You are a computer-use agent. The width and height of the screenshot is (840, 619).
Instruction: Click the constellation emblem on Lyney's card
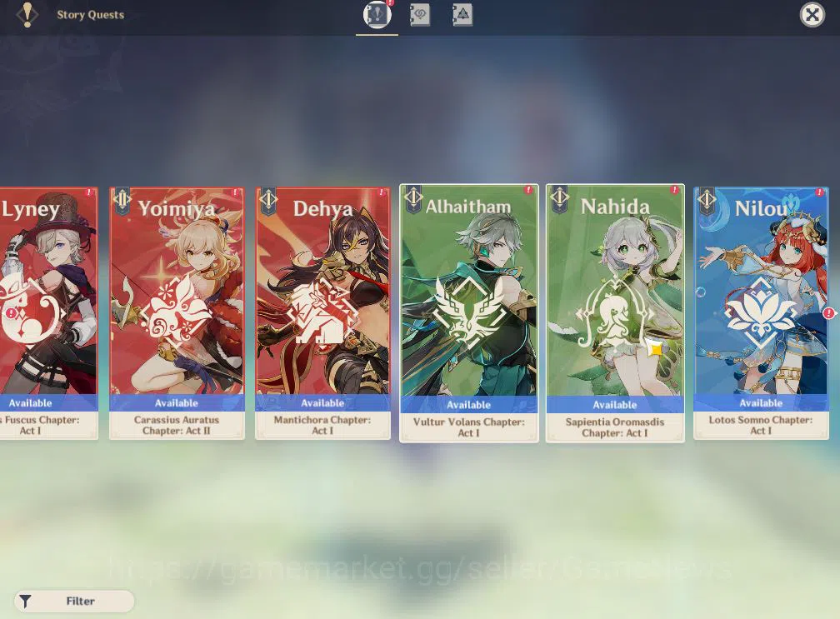coord(31,310)
